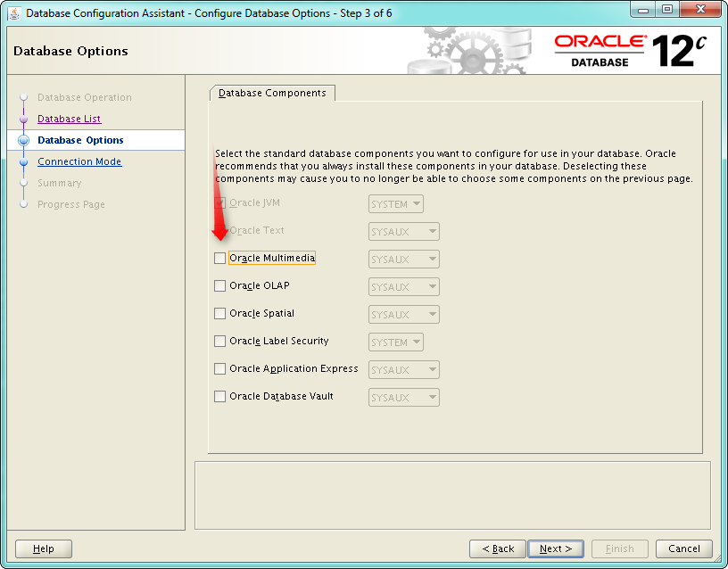
Task: Select Oracle Application Express checkbox
Action: tap(220, 369)
